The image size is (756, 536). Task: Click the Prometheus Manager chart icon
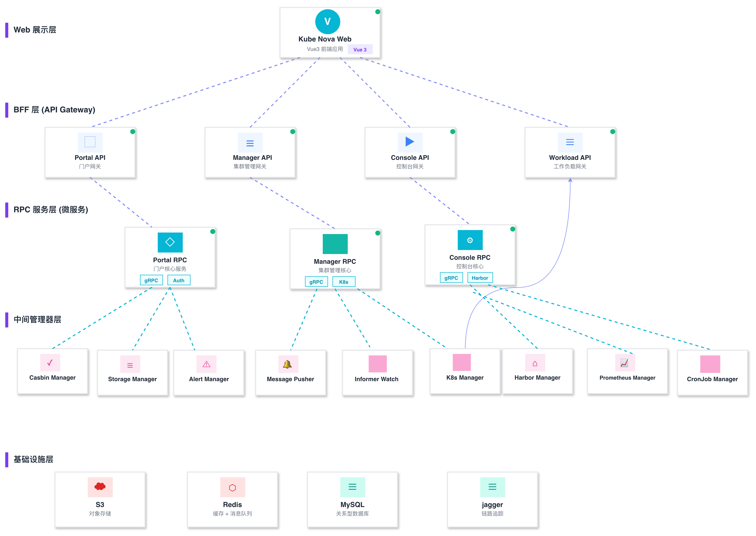tap(624, 363)
